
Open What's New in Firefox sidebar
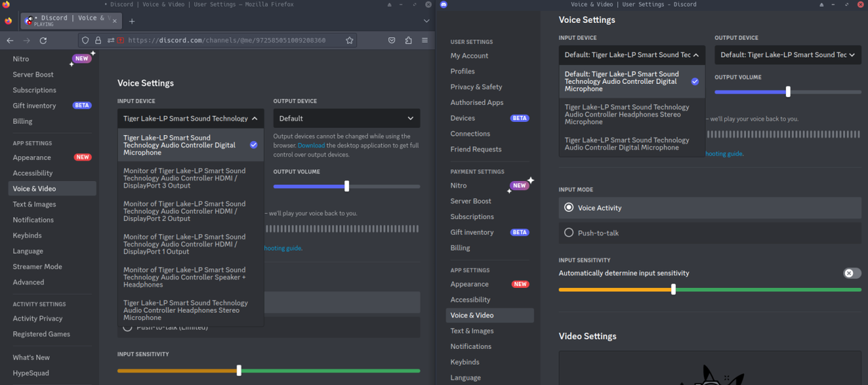pos(52,357)
